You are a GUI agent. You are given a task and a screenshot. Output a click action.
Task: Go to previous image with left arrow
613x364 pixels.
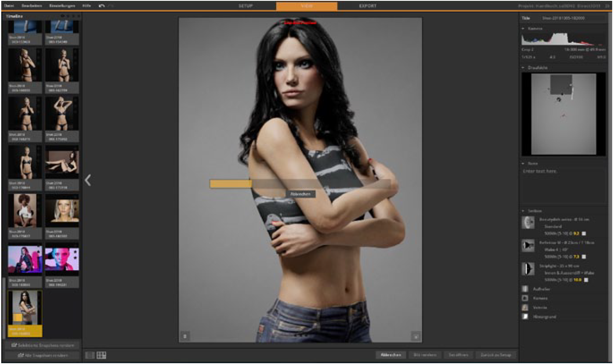(x=88, y=180)
